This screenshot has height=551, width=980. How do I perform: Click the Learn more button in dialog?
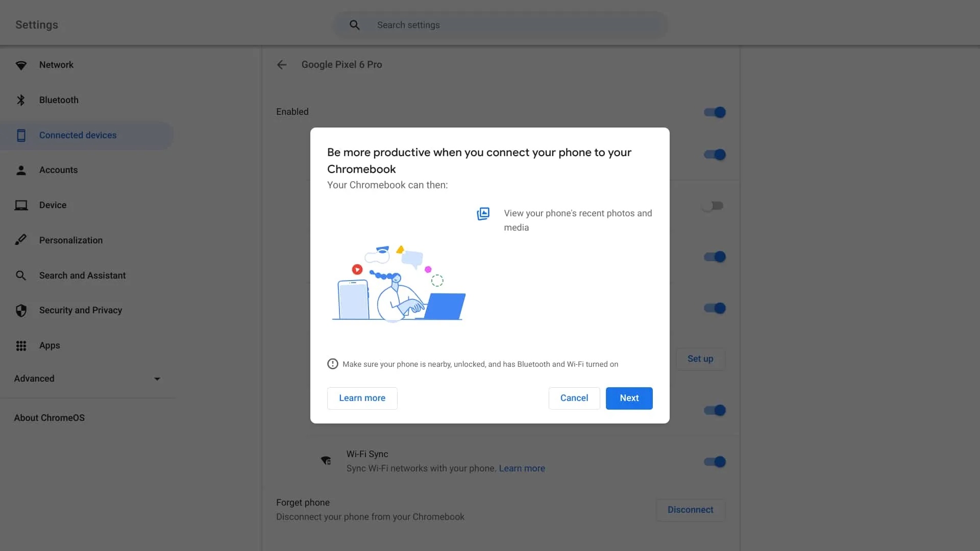click(x=362, y=398)
